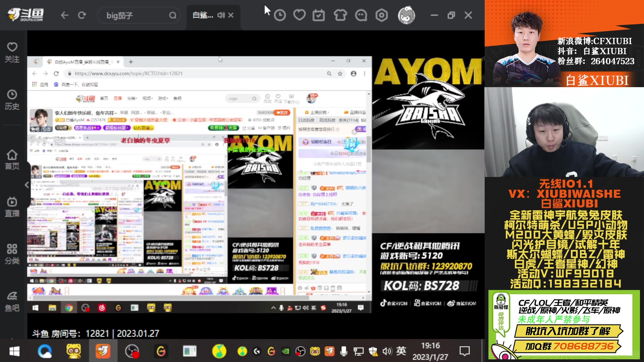This screenshot has width=644, height=362.
Task: Open the green QQ Music taskbar icon
Action: [x=219, y=351]
